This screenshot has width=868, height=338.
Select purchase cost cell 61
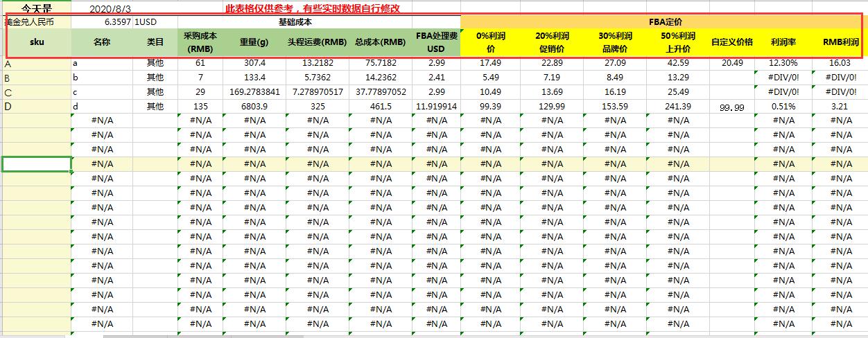tap(200, 63)
